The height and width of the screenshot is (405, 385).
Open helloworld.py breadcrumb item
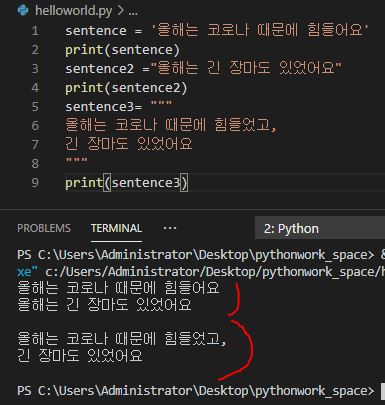(73, 11)
